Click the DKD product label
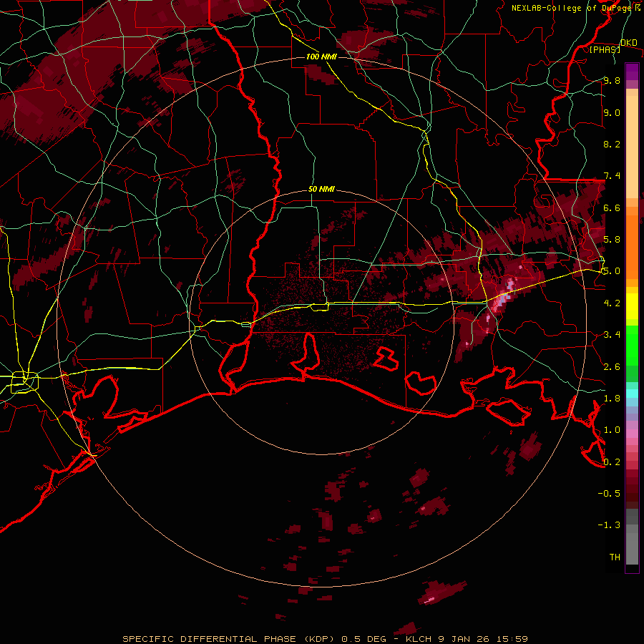This screenshot has width=644, height=644. tap(628, 43)
